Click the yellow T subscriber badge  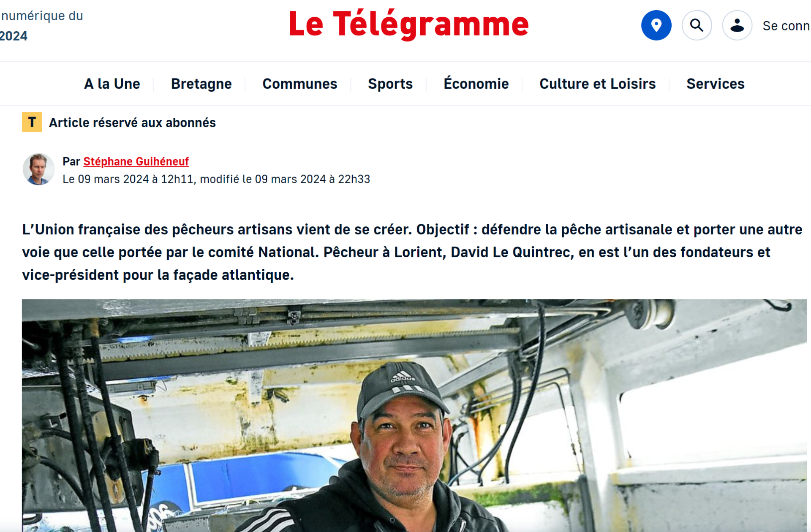[32, 122]
